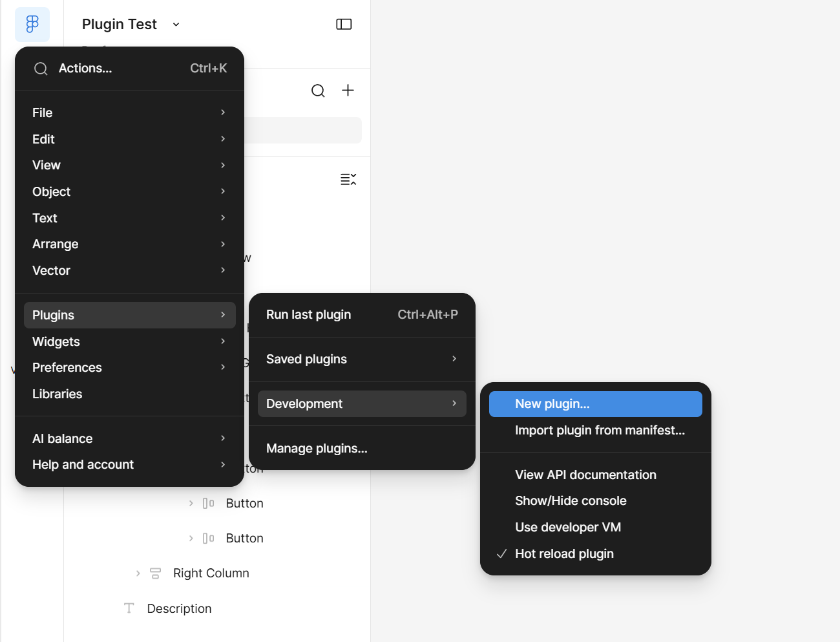The width and height of the screenshot is (840, 642).
Task: Select the Description layer row
Action: [217, 608]
